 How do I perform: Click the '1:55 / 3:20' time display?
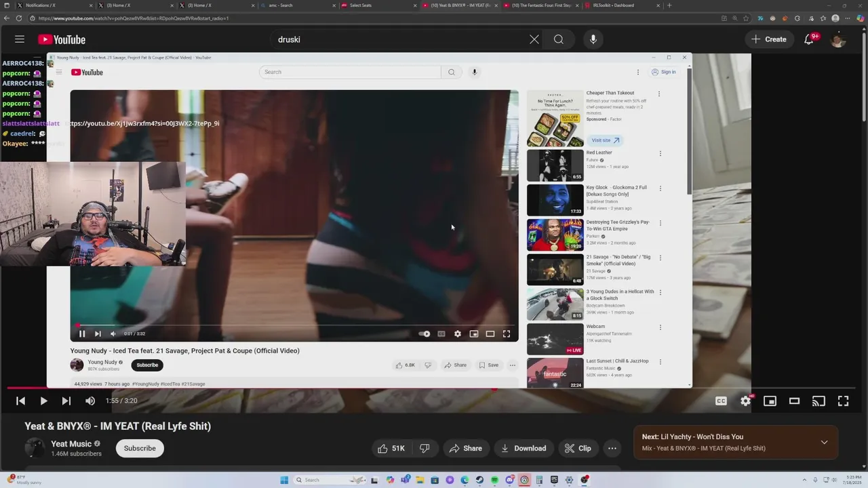(121, 401)
